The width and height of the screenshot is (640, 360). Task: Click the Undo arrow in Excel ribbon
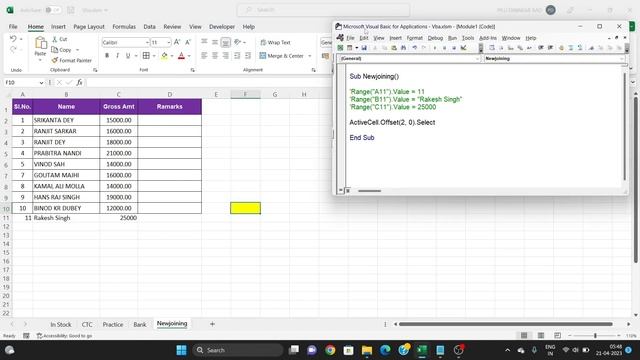(x=13, y=38)
